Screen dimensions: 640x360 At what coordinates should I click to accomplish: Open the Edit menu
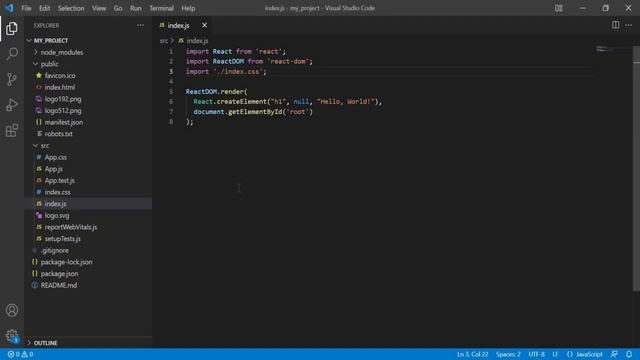pos(44,8)
